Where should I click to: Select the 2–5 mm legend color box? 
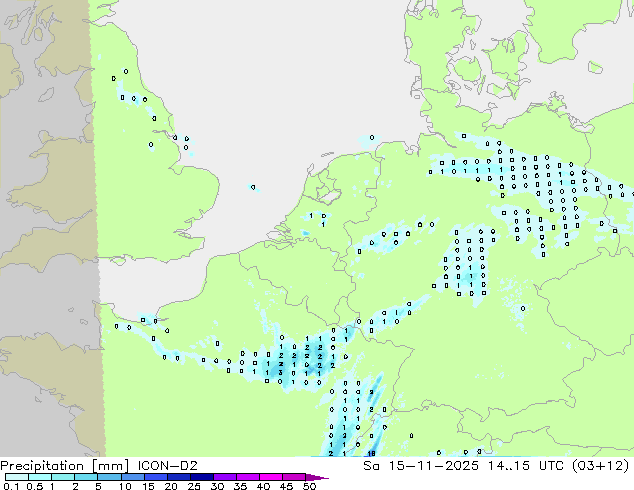(x=86, y=477)
